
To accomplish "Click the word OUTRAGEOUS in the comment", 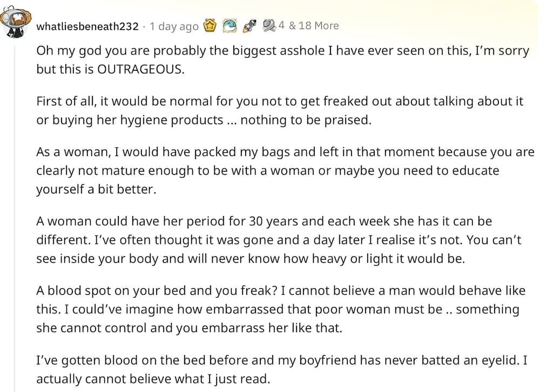I will (140, 69).
